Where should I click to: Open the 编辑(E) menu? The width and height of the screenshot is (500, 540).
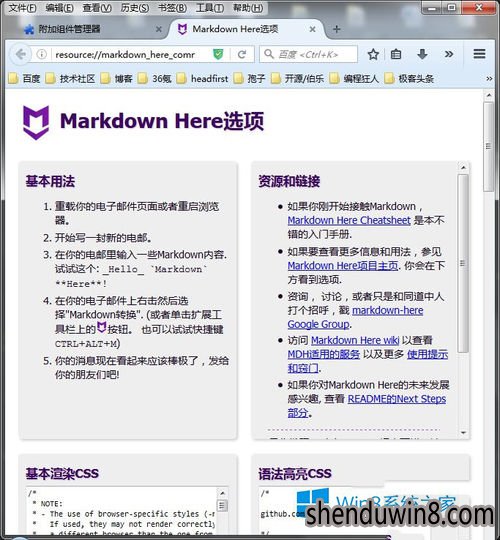pos(60,8)
